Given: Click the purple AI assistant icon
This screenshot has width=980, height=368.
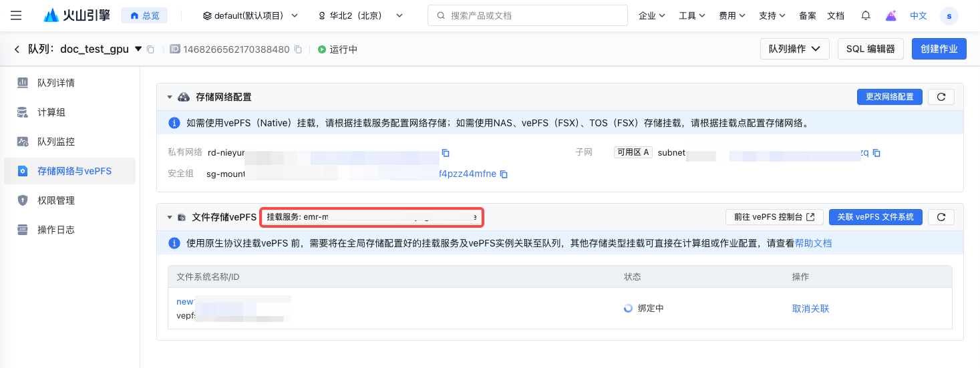Looking at the screenshot, I should pyautogui.click(x=891, y=15).
